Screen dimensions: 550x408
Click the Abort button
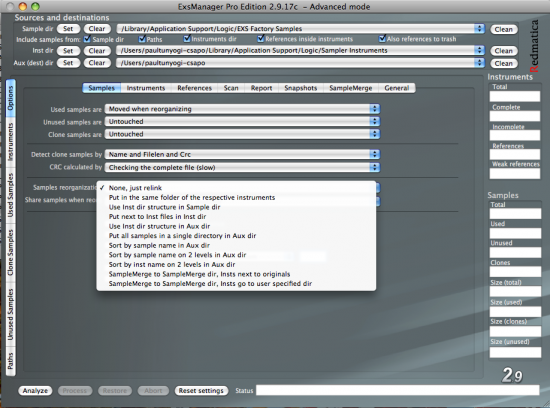coord(153,390)
